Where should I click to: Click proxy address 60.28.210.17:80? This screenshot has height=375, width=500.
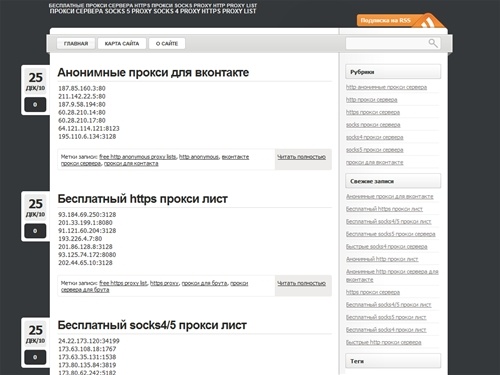82,120
